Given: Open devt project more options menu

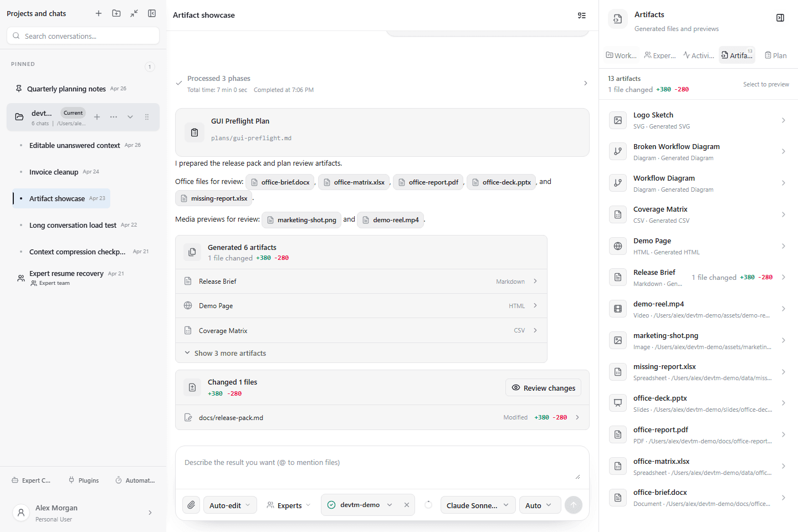Looking at the screenshot, I should point(114,117).
